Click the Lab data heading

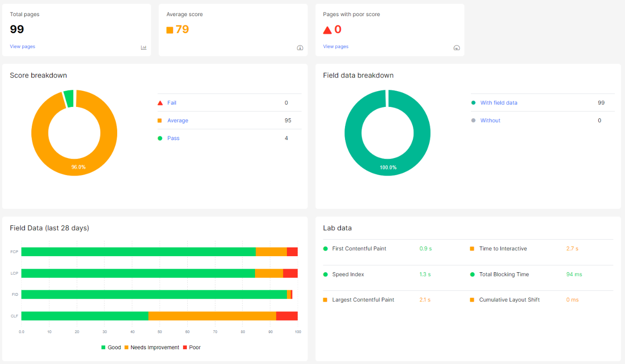tap(337, 228)
